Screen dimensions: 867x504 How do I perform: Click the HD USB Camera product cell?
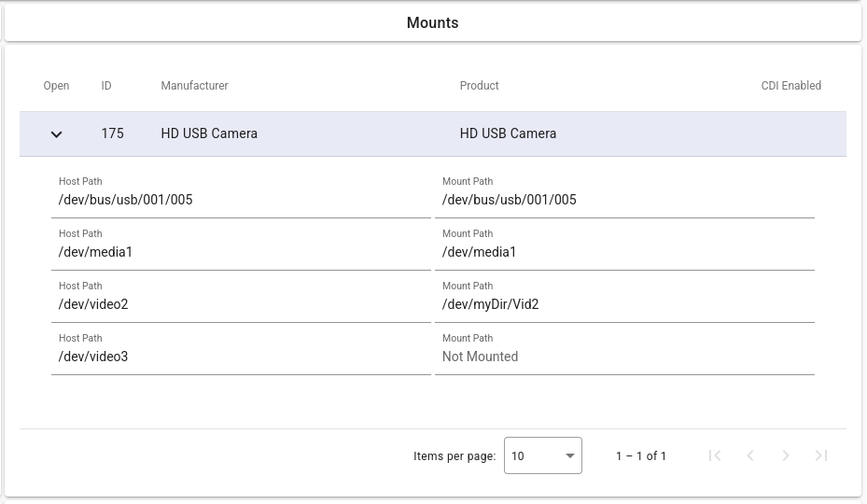click(508, 133)
